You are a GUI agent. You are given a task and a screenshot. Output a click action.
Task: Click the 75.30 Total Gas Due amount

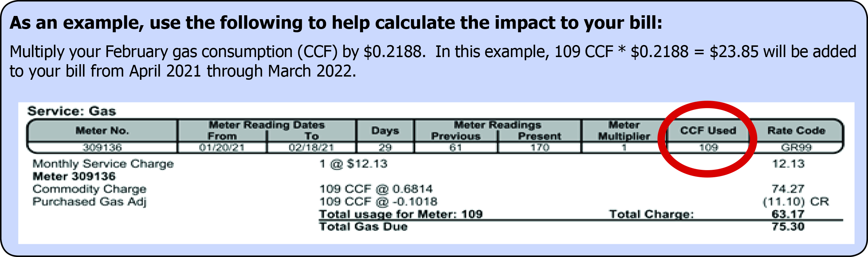788,227
